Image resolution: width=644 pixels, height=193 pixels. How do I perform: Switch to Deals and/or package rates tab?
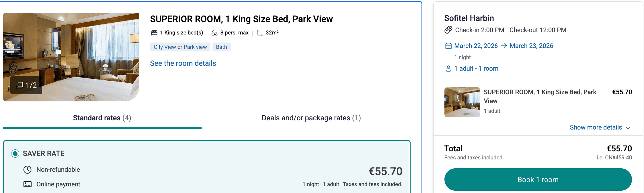pyautogui.click(x=311, y=118)
